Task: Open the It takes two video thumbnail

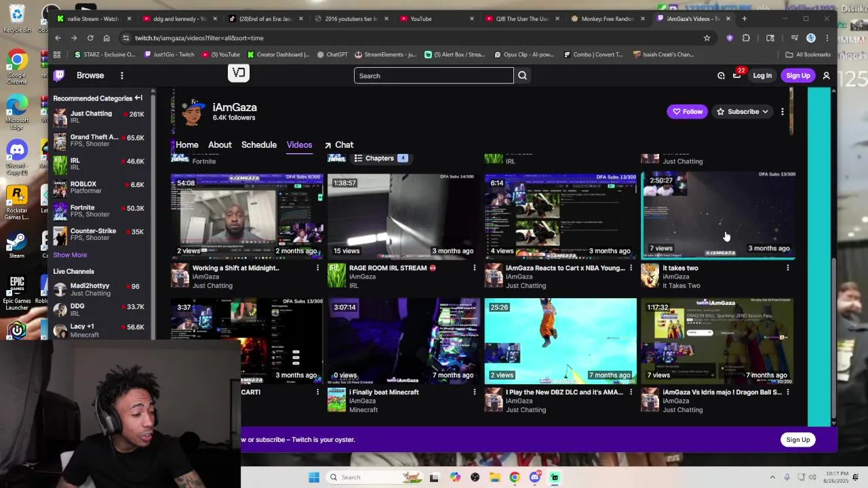Action: click(718, 215)
